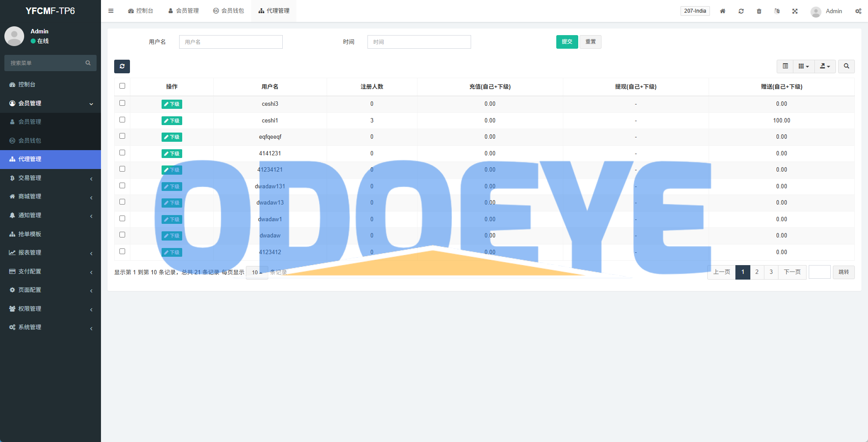
Task: Open the export data dropdown
Action: 825,66
